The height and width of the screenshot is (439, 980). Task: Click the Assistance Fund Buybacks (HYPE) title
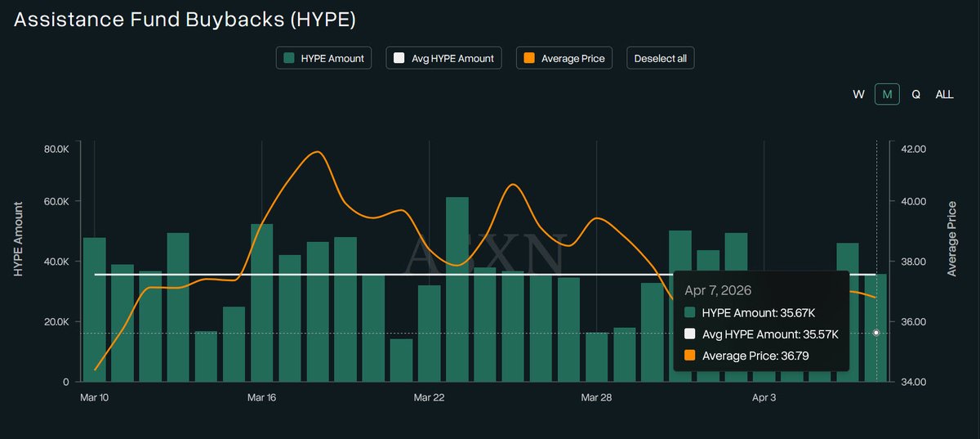point(185,20)
